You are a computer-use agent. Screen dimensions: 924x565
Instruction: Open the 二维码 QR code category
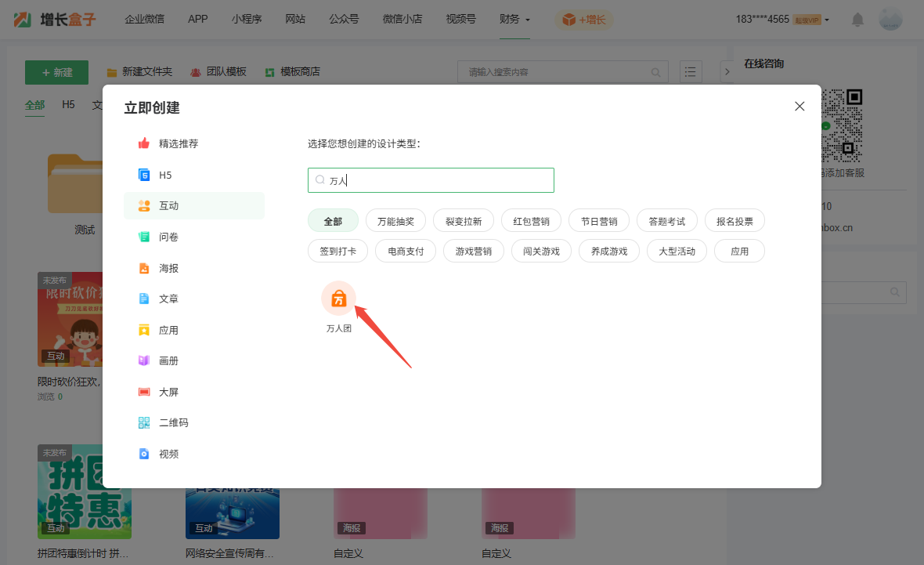[x=173, y=422]
